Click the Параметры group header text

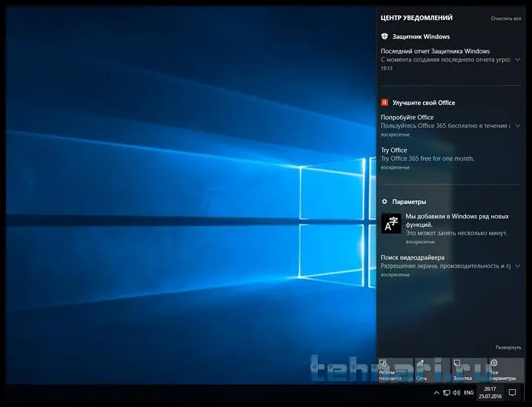tap(409, 202)
